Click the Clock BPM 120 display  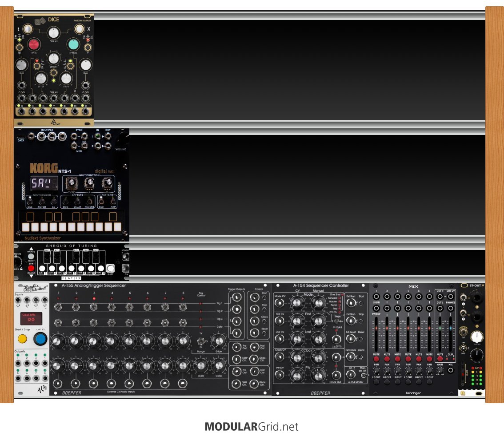(31, 319)
